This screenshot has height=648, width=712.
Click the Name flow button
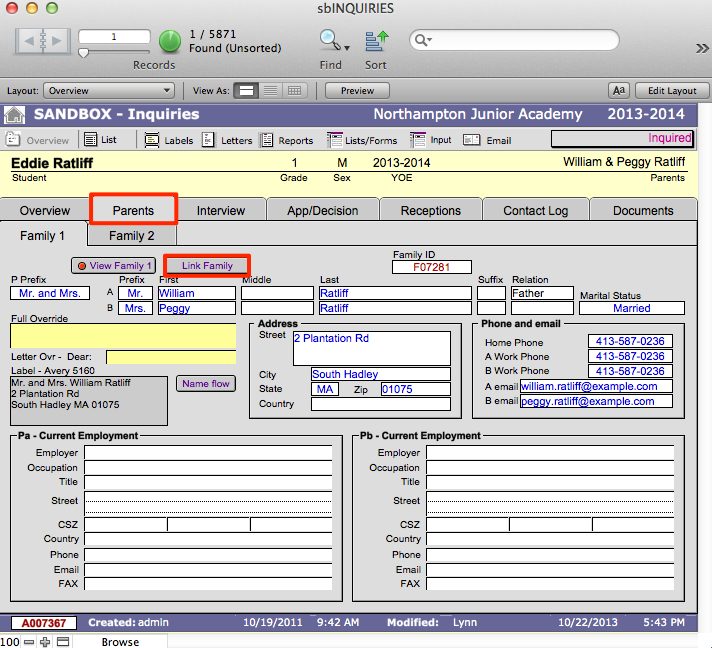click(x=205, y=383)
